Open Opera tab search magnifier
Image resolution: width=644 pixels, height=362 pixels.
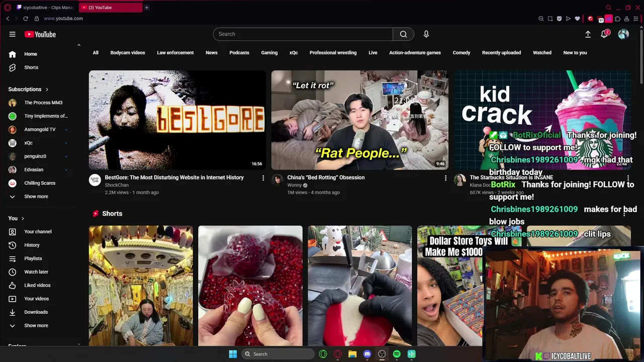pyautogui.click(x=608, y=8)
